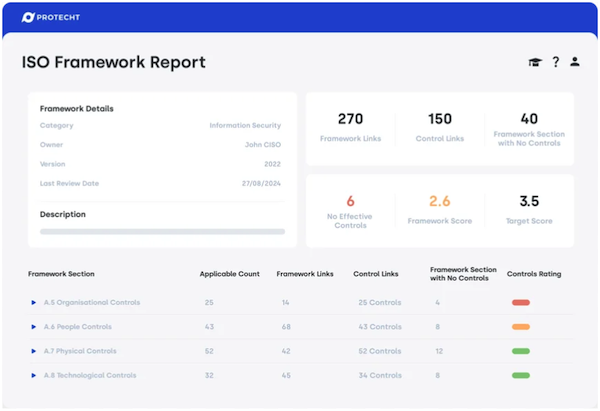Open help via the question mark icon
This screenshot has height=411, width=600.
pos(555,62)
